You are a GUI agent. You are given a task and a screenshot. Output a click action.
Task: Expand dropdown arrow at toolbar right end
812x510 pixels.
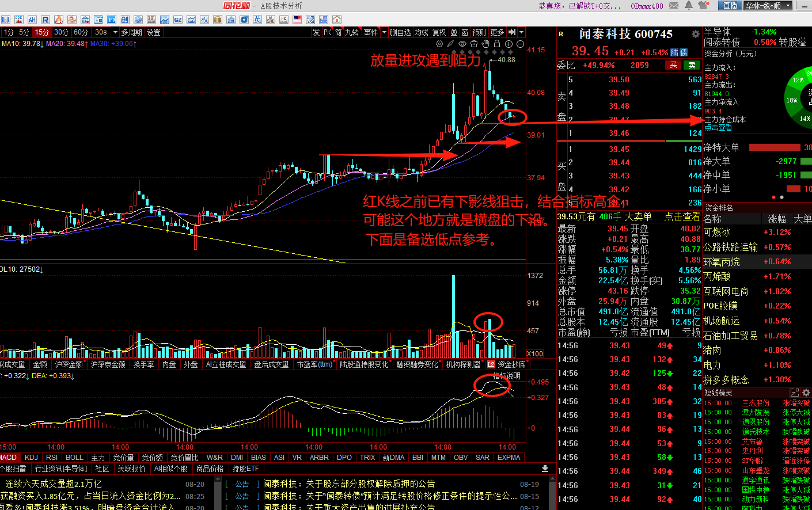point(521,32)
